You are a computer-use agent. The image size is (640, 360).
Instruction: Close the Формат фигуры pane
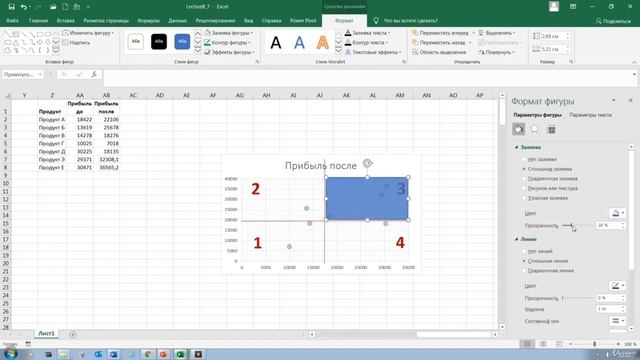pos(631,100)
